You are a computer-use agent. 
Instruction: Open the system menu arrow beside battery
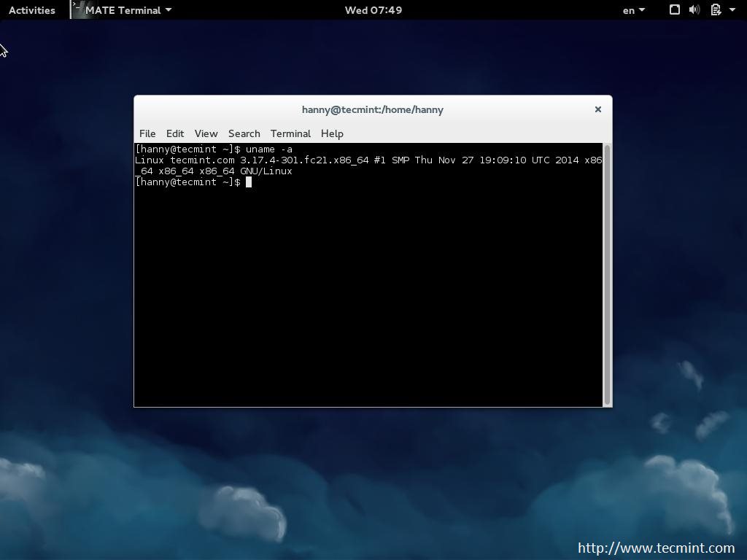[732, 10]
